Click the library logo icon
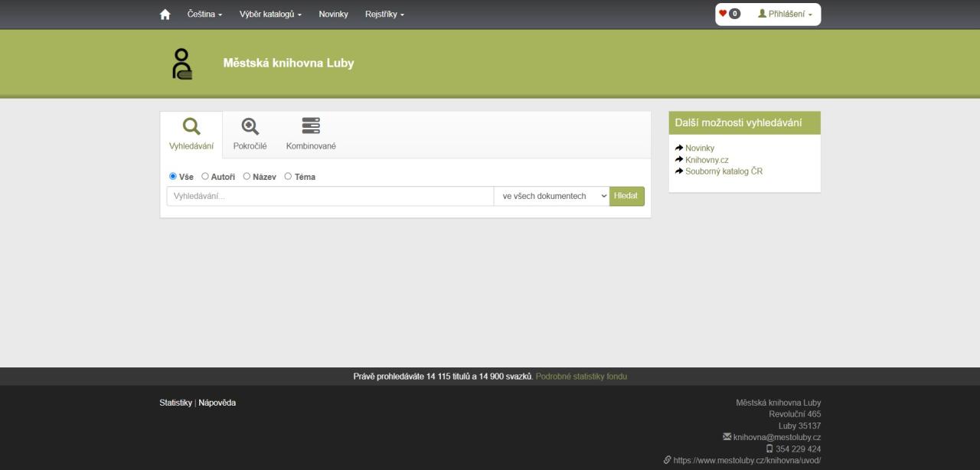This screenshot has width=980, height=470. click(x=182, y=64)
